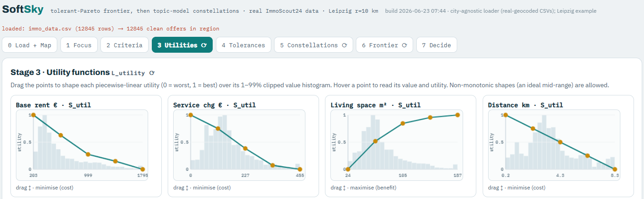This screenshot has width=644, height=199.
Task: Click 'drag ↕ · minimise (cost)' under Distance km
Action: (x=517, y=188)
